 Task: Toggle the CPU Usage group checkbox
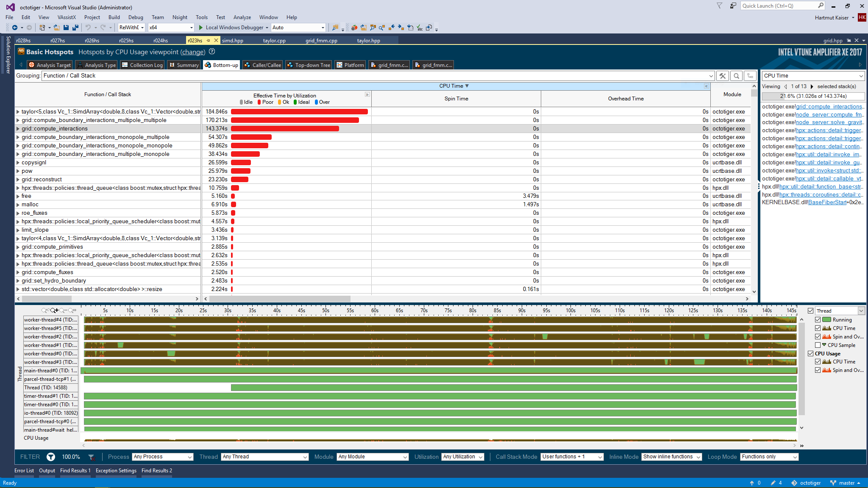click(810, 354)
